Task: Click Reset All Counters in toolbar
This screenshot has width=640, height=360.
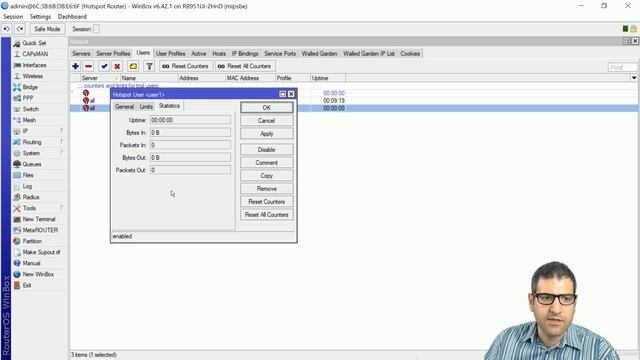Action: pos(245,66)
